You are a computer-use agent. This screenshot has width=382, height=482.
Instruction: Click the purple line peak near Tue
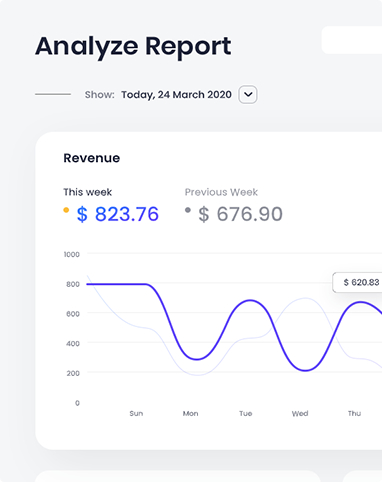250,300
